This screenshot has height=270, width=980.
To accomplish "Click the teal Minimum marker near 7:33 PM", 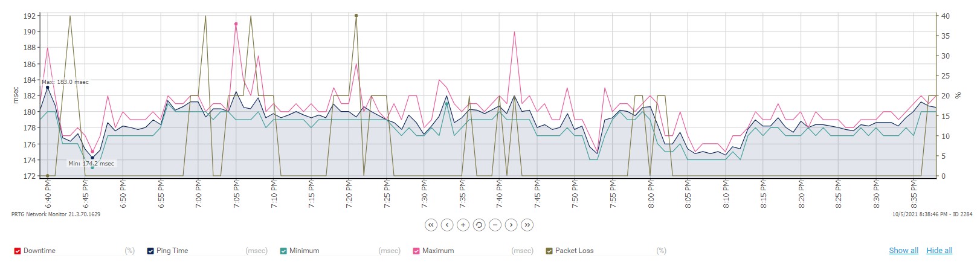I will (x=446, y=104).
